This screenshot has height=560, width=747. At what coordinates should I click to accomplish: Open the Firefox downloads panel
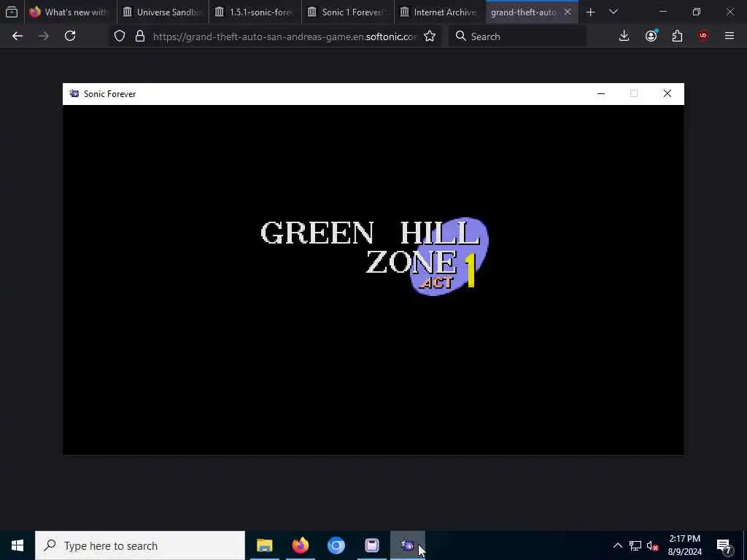click(624, 36)
